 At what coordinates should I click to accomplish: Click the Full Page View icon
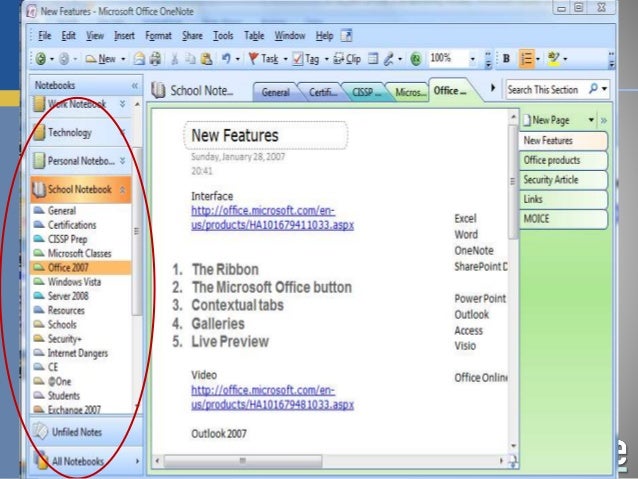click(x=373, y=59)
